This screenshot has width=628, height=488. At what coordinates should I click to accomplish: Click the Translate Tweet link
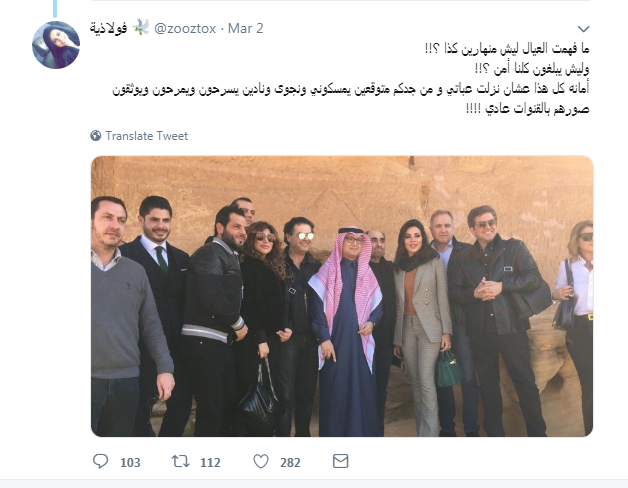point(147,136)
